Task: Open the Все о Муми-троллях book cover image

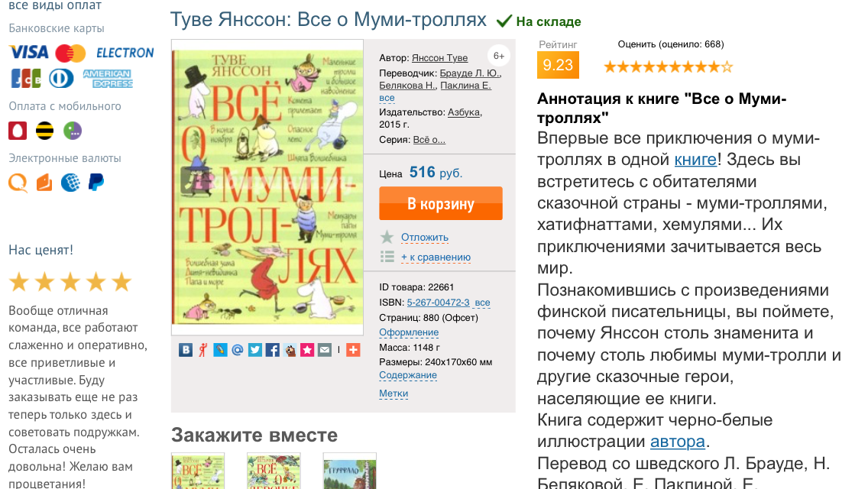Action: [267, 187]
